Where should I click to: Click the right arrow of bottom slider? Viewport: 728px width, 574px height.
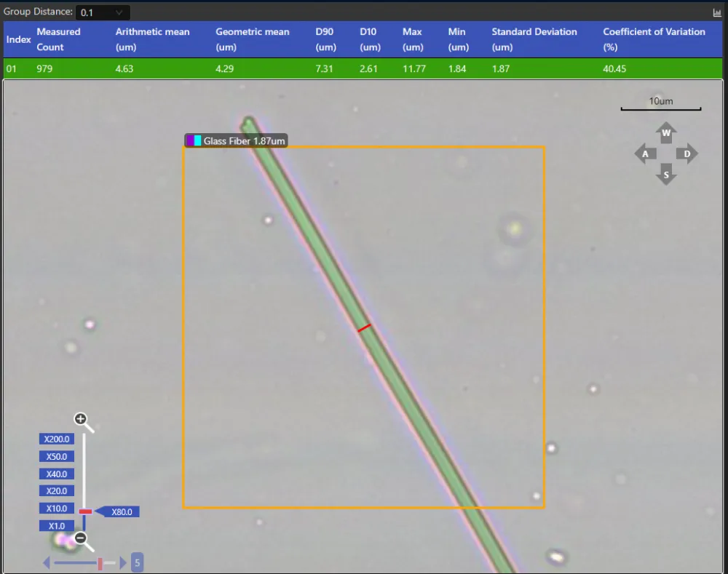pyautogui.click(x=123, y=563)
